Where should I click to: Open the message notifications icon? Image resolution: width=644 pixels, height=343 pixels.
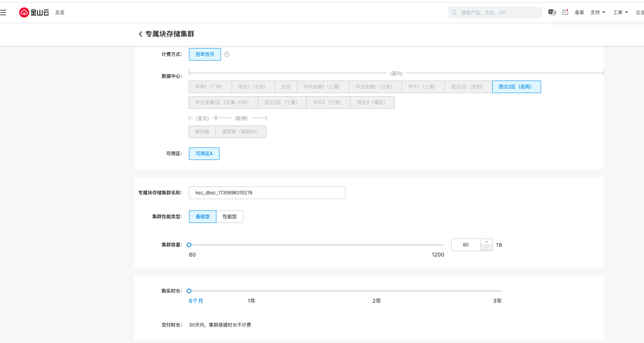[565, 13]
